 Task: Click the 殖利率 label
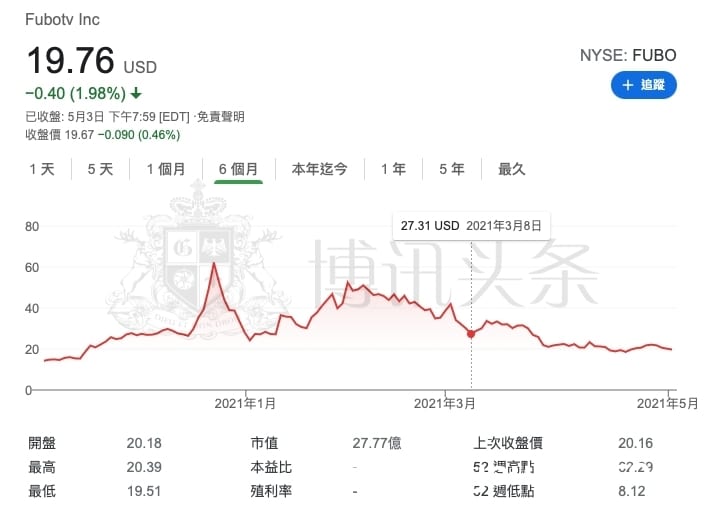point(271,491)
